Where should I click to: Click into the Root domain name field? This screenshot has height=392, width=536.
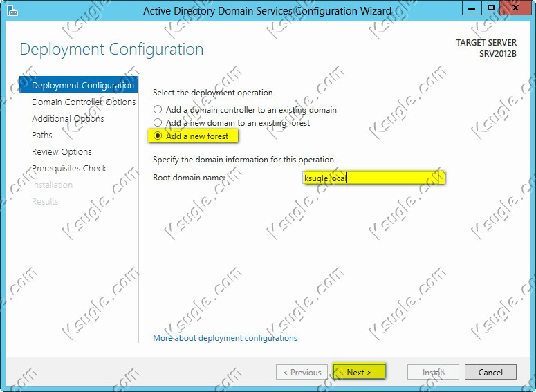point(373,178)
